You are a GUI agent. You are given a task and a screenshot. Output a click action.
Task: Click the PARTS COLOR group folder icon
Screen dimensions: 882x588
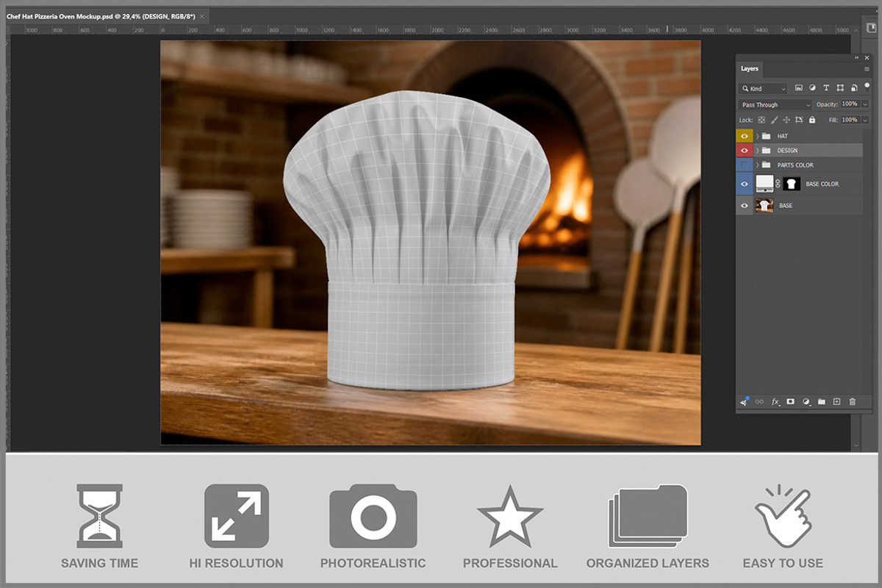pyautogui.click(x=766, y=165)
